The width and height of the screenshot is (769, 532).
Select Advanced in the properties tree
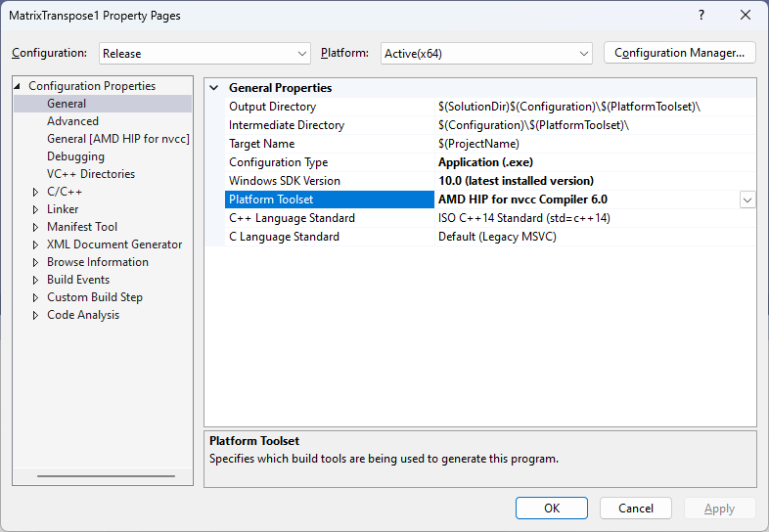point(72,121)
